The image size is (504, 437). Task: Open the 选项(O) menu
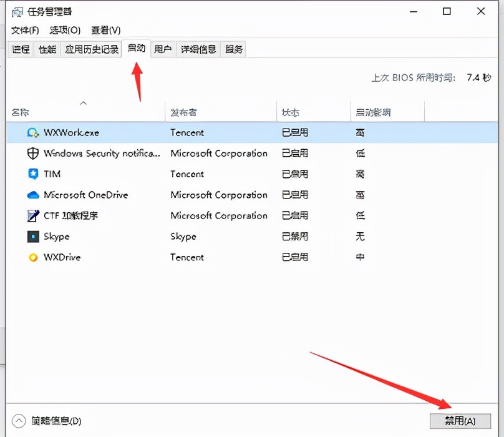tap(63, 30)
